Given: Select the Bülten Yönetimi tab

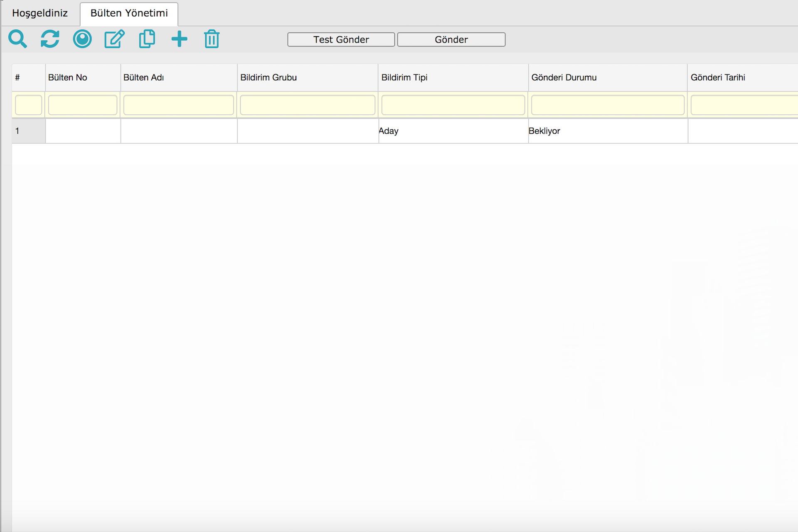Looking at the screenshot, I should [129, 13].
